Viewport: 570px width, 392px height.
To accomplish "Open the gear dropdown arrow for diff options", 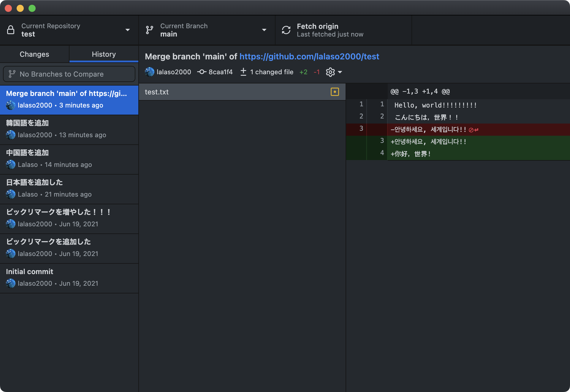I will coord(340,72).
